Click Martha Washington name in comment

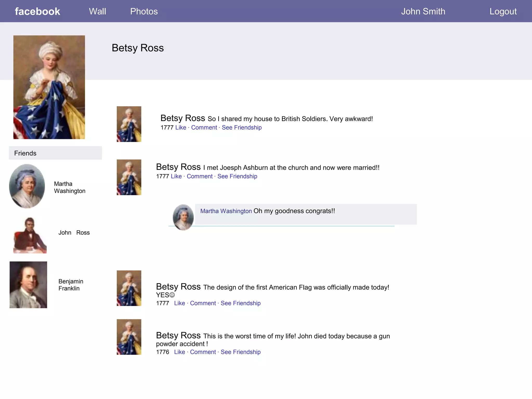[x=226, y=211]
